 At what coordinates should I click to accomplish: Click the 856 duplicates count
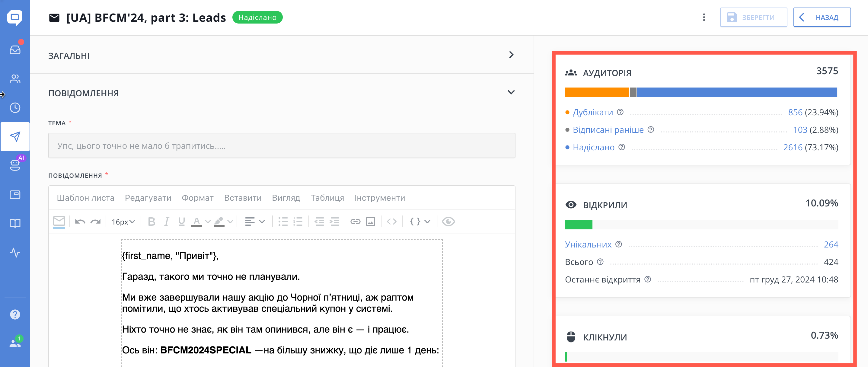point(795,112)
